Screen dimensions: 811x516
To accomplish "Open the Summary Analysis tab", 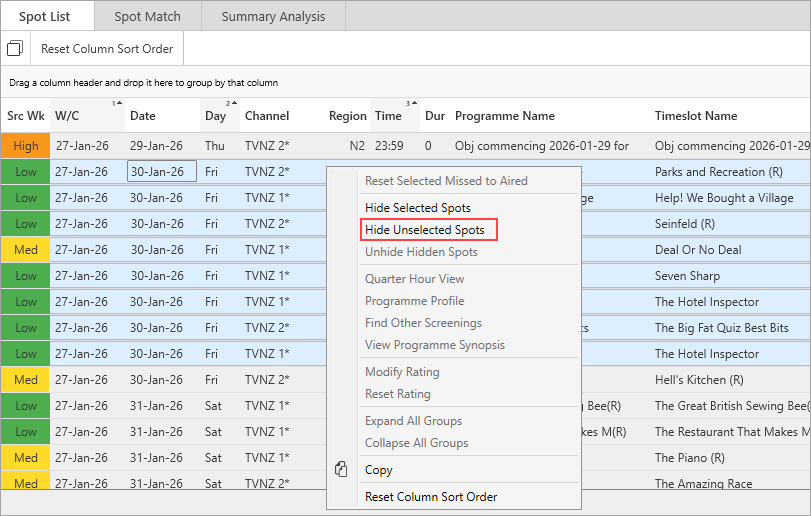I will pos(273,16).
